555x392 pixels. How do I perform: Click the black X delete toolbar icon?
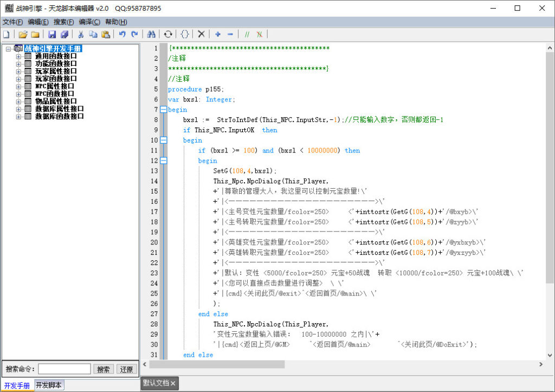click(x=201, y=34)
